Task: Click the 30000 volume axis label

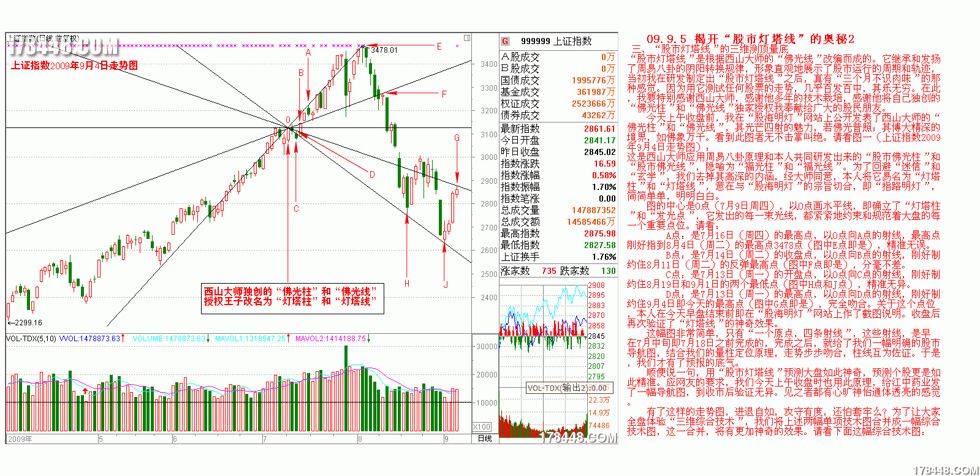Action: coord(487,346)
